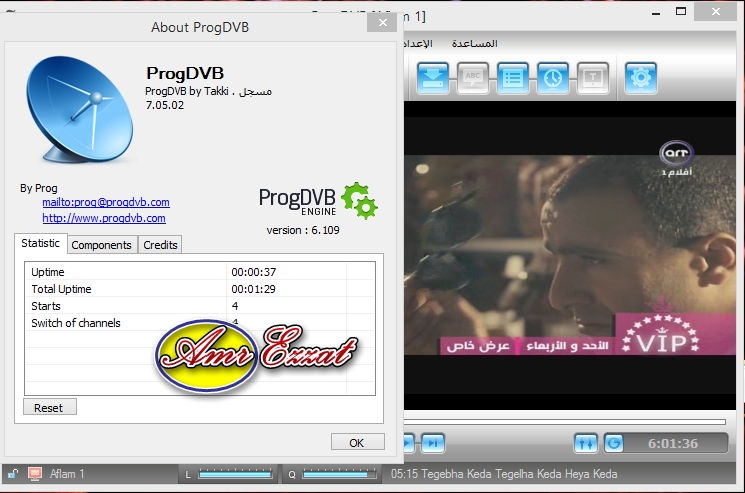This screenshot has width=745, height=493.
Task: Open the Credits tab
Action: (x=160, y=245)
